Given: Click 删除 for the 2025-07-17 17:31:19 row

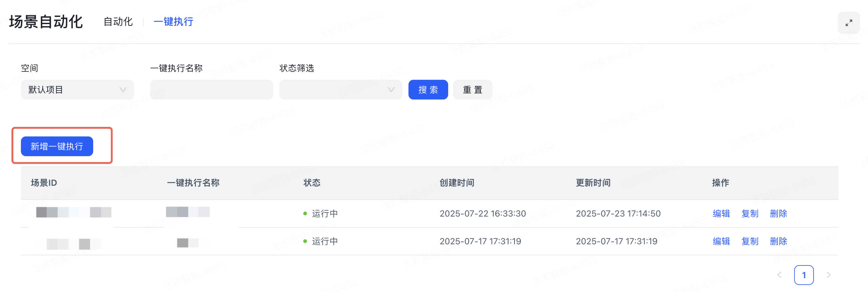Looking at the screenshot, I should point(778,241).
